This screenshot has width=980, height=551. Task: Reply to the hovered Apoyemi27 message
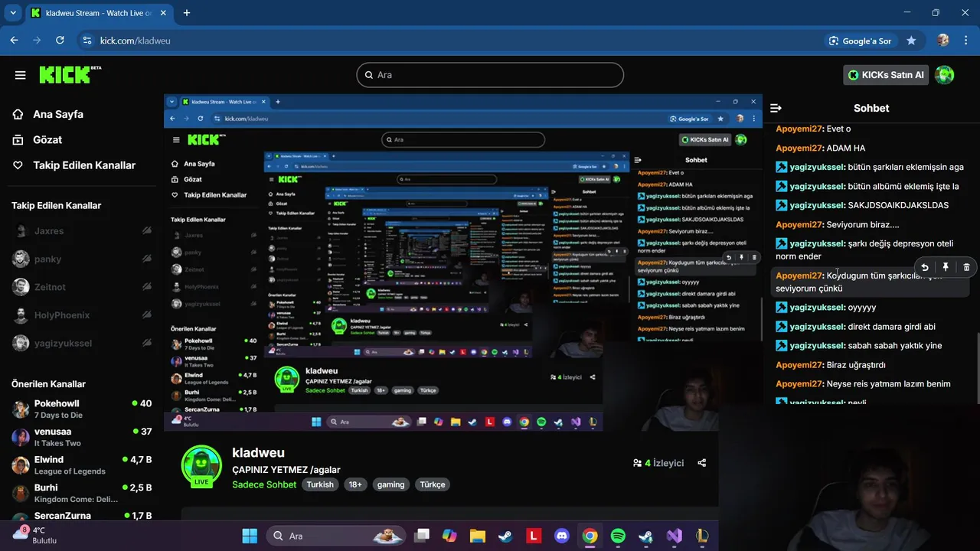[x=925, y=267]
